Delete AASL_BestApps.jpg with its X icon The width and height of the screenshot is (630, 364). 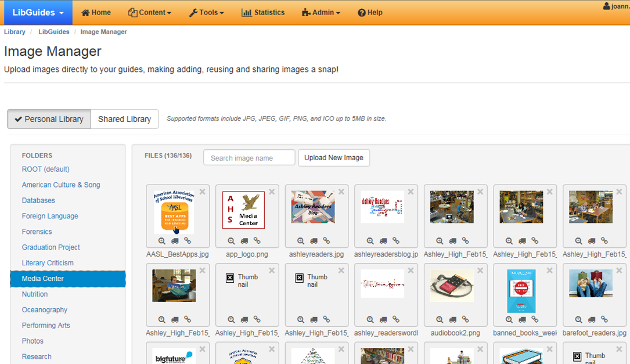point(203,192)
